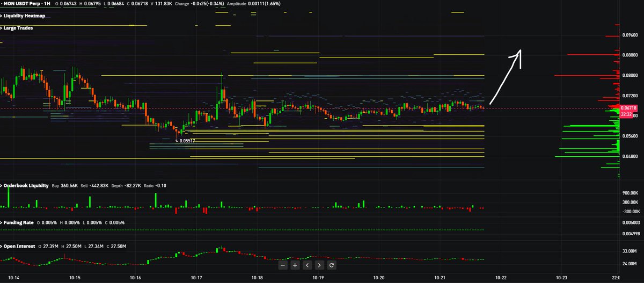Screen dimensions: 644x283
Task: Zoom in with the plus chart button
Action: coord(295,265)
